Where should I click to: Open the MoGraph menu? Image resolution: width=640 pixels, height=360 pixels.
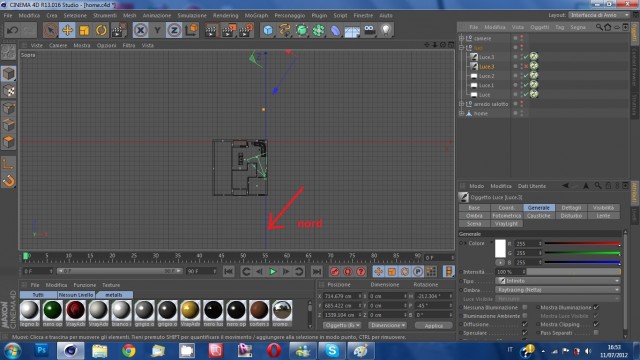(256, 16)
